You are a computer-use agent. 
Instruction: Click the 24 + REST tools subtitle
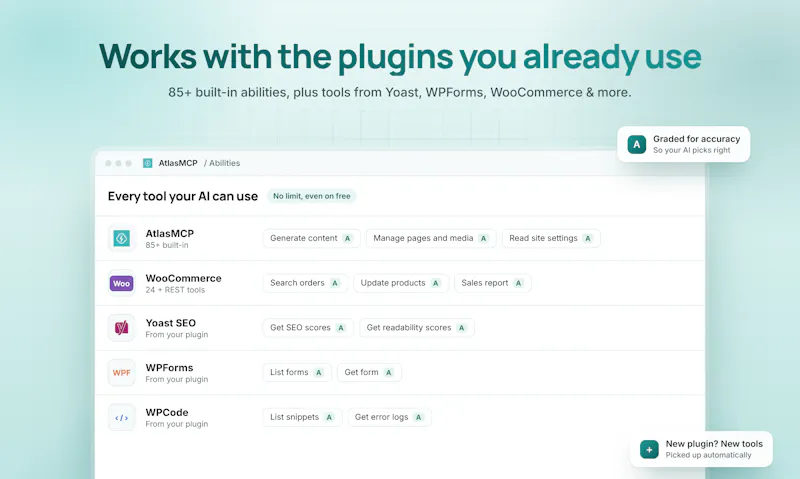175,290
